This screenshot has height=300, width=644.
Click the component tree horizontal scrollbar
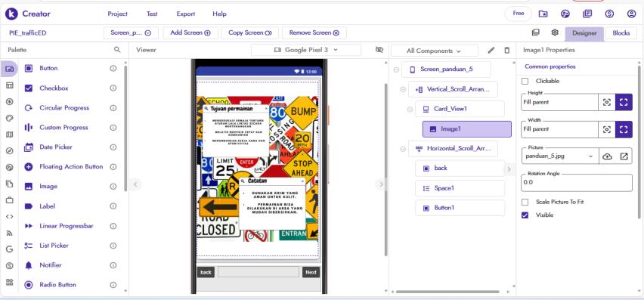447,292
